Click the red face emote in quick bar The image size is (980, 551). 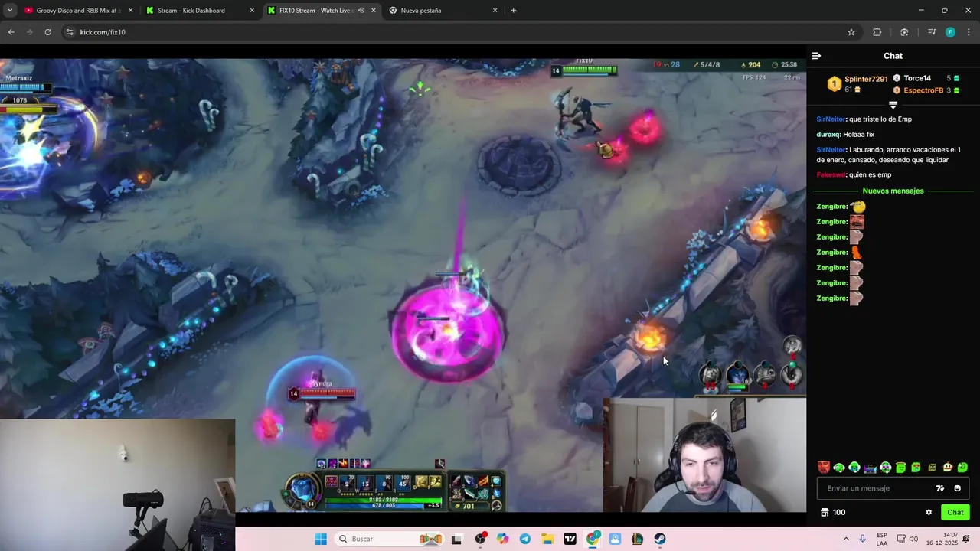(823, 468)
